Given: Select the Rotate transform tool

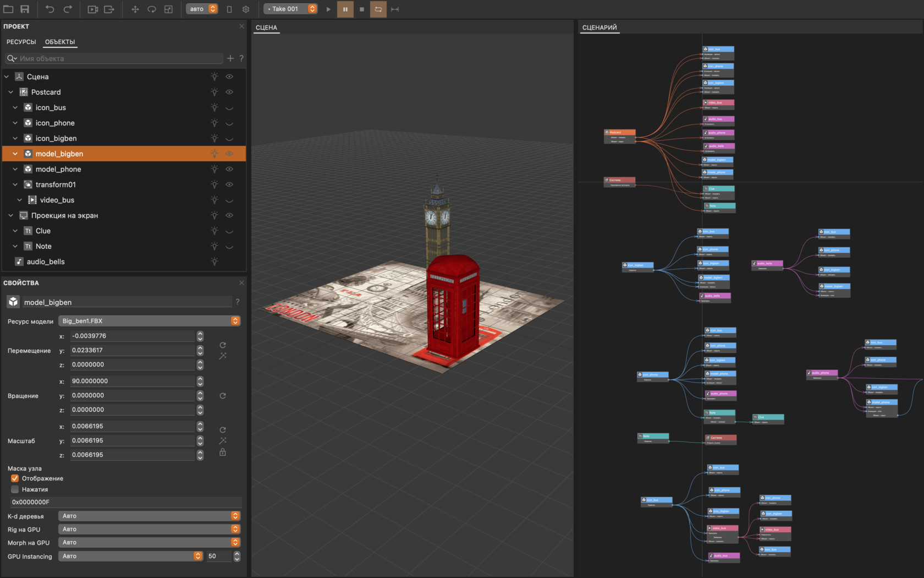Looking at the screenshot, I should [152, 9].
